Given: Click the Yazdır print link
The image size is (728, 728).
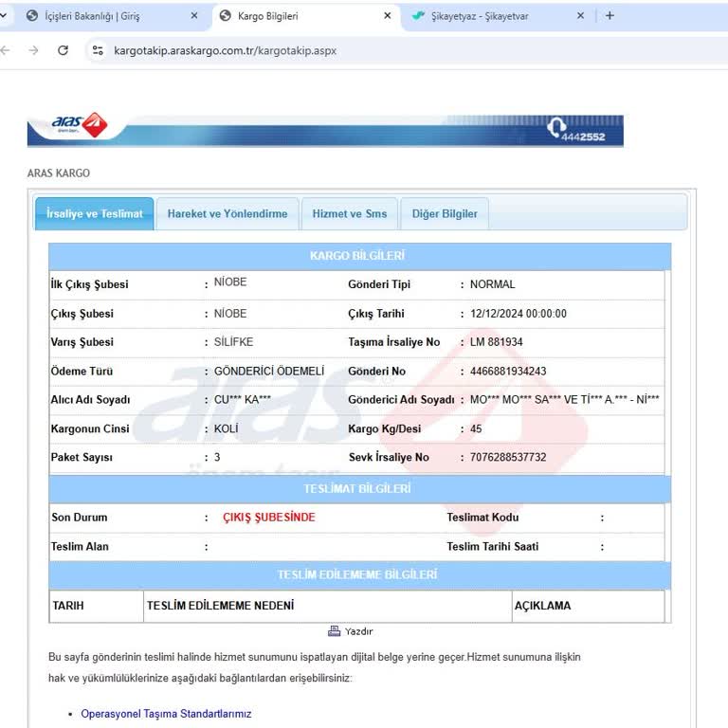Looking at the screenshot, I should pyautogui.click(x=358, y=631).
